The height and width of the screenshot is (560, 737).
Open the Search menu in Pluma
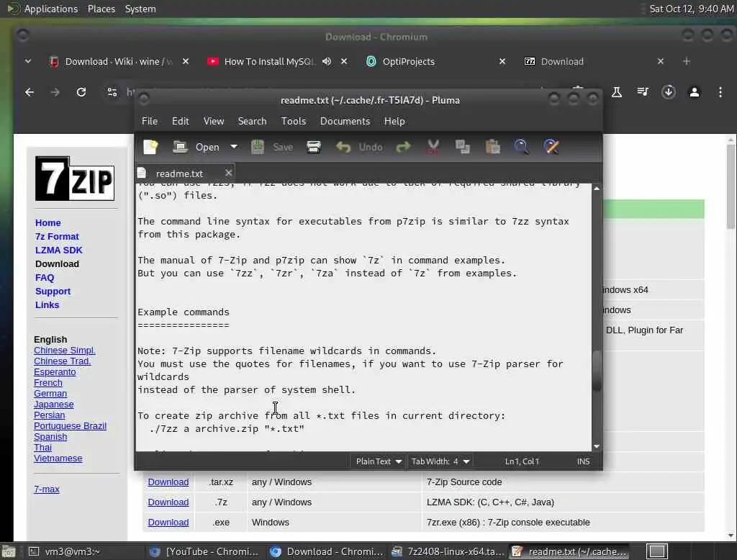coord(252,122)
